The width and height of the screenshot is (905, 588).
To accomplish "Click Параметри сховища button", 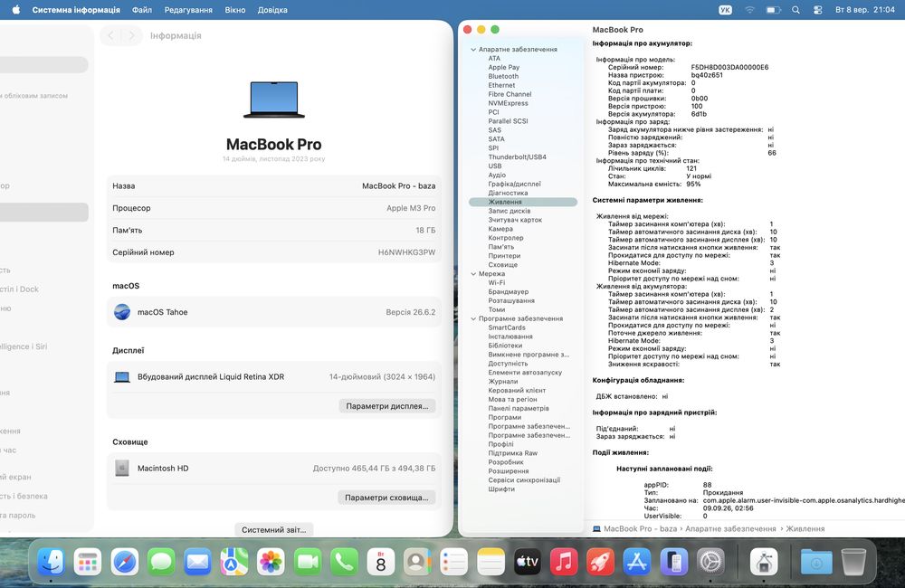I will pyautogui.click(x=386, y=498).
